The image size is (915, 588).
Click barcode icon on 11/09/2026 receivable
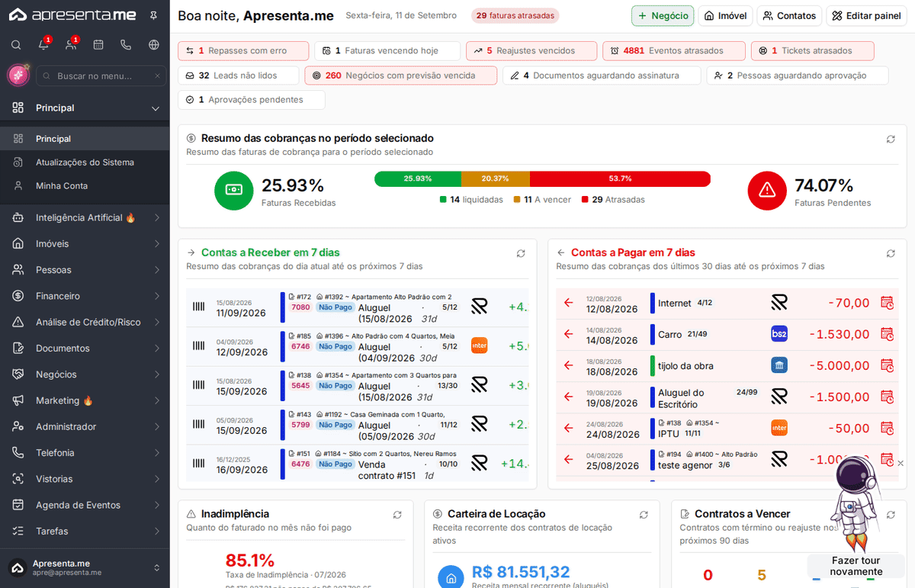pyautogui.click(x=198, y=307)
